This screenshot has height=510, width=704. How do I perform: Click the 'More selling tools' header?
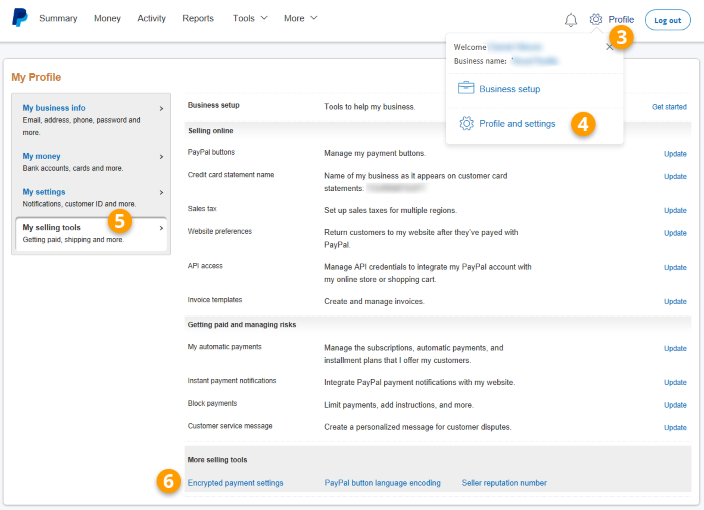(x=217, y=460)
